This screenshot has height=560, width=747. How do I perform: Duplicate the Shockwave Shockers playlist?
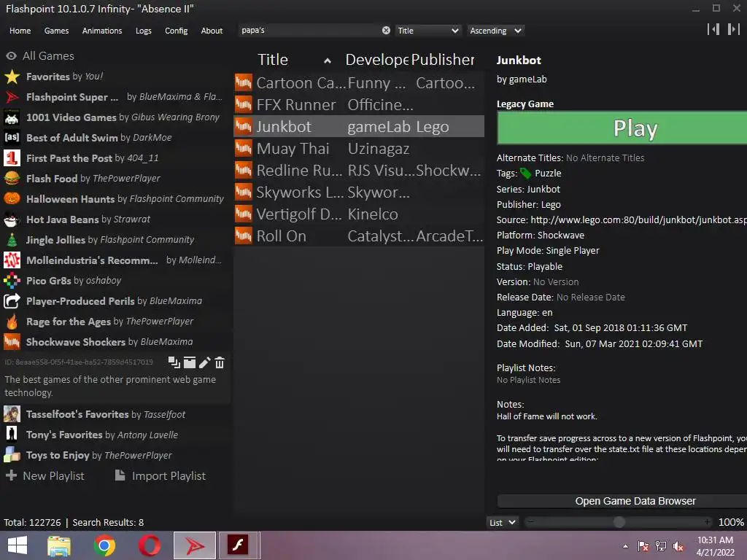tap(174, 363)
